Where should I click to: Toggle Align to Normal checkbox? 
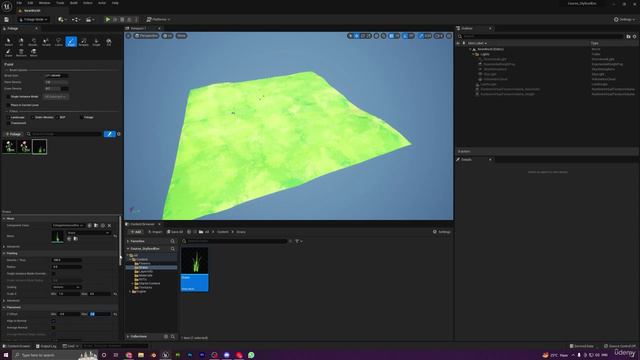(53, 321)
